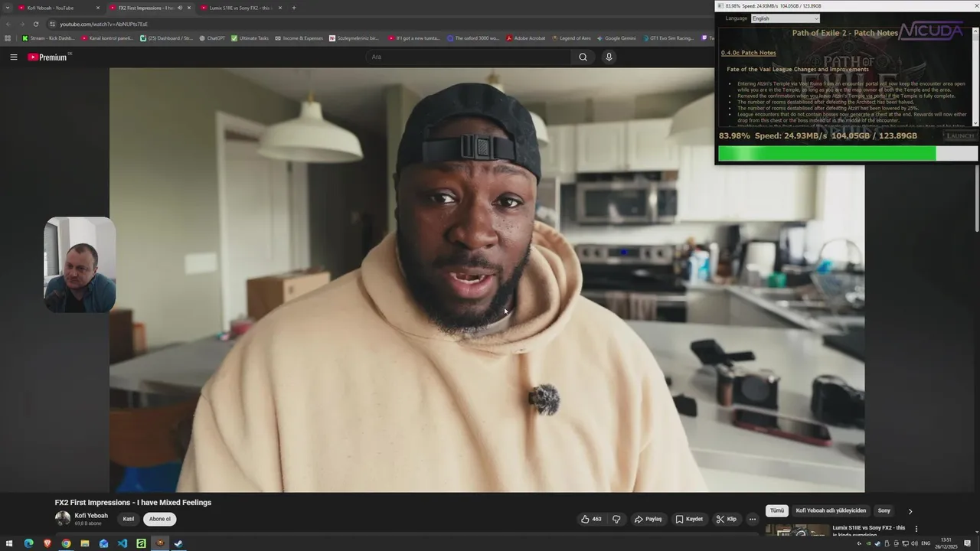Viewport: 980px width, 551px height.
Task: Open Visual Studio Code from the taskbar
Action: coord(122,543)
